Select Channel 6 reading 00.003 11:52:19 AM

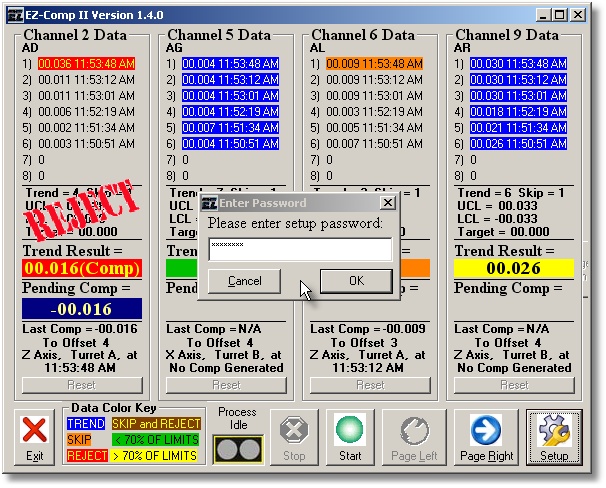(374, 112)
